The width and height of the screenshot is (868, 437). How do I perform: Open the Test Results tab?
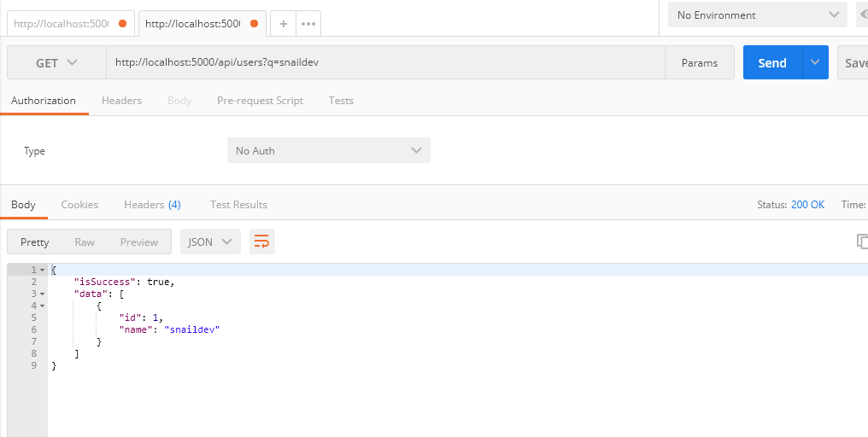coord(238,205)
